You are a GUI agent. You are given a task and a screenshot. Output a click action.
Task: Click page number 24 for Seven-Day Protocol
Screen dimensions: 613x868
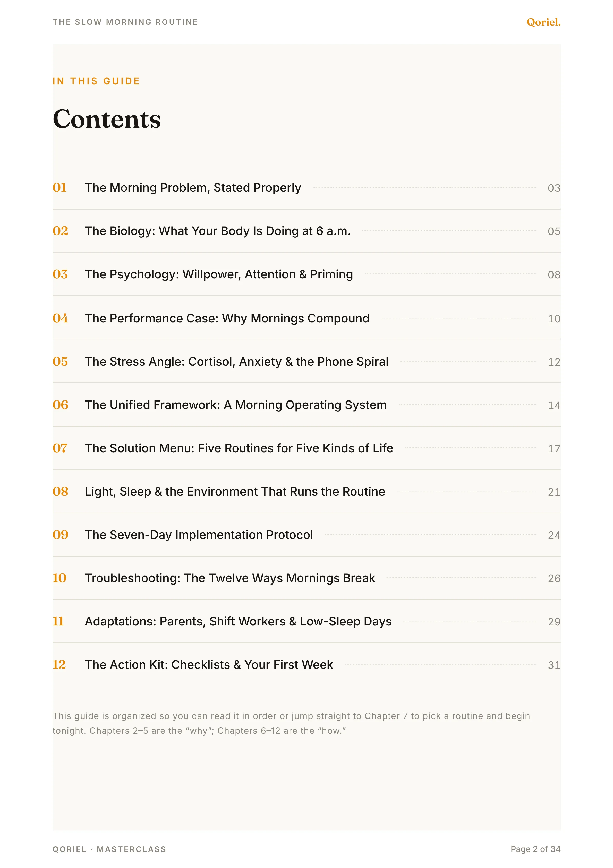pyautogui.click(x=554, y=535)
